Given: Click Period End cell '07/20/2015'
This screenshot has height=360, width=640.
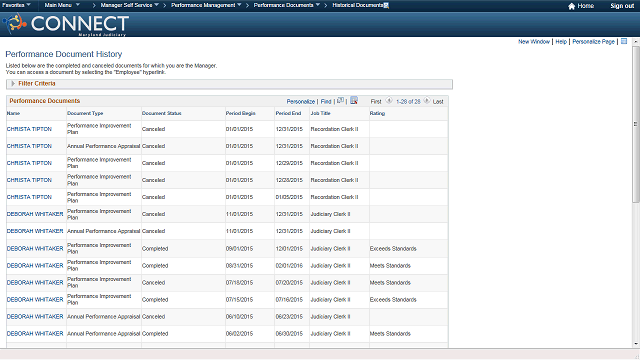Looking at the screenshot, I should coord(289,282).
